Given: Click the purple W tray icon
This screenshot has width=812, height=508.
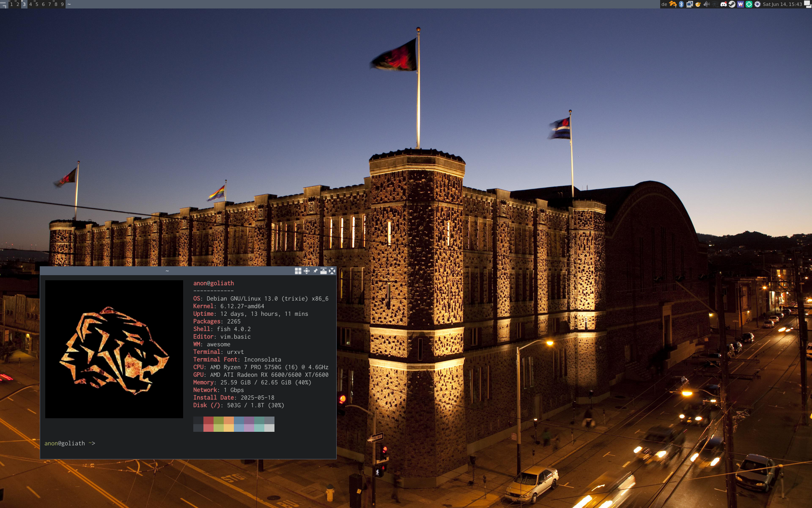Looking at the screenshot, I should click(x=740, y=4).
